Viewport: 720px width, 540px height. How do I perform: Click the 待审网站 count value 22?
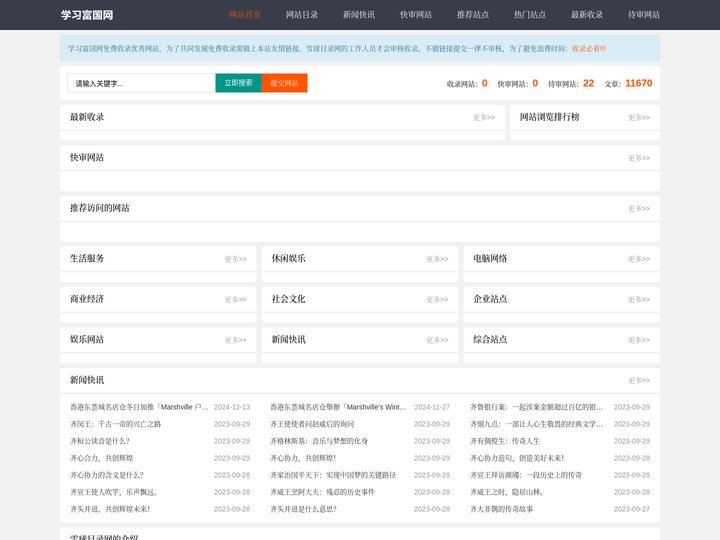pyautogui.click(x=588, y=83)
